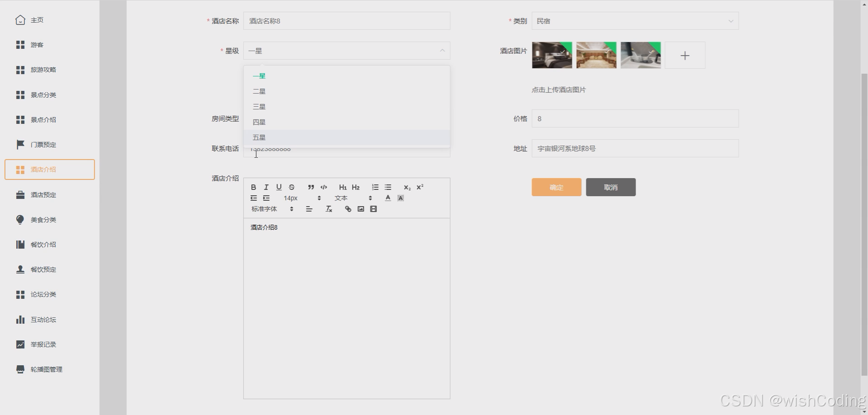Screen dimensions: 868x415
Task: Open 门票预定 in the sidebar
Action: click(x=50, y=145)
